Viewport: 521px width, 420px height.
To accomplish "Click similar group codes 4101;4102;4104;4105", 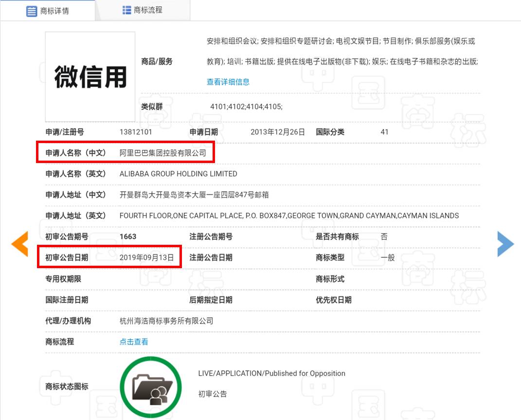I will click(x=246, y=107).
